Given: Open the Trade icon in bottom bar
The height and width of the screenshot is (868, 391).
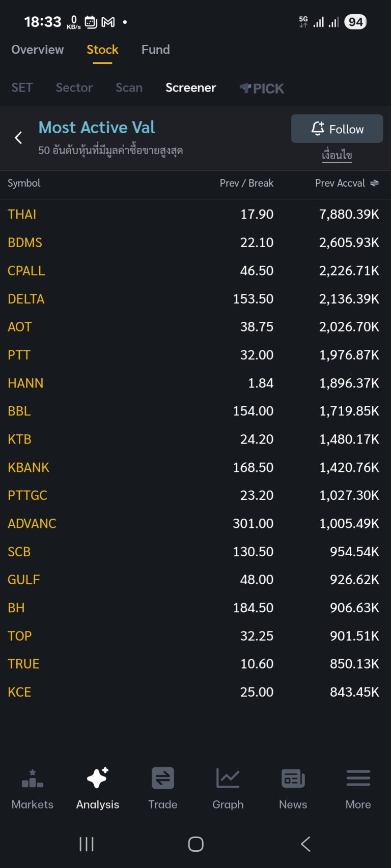Looking at the screenshot, I should coord(163,779).
